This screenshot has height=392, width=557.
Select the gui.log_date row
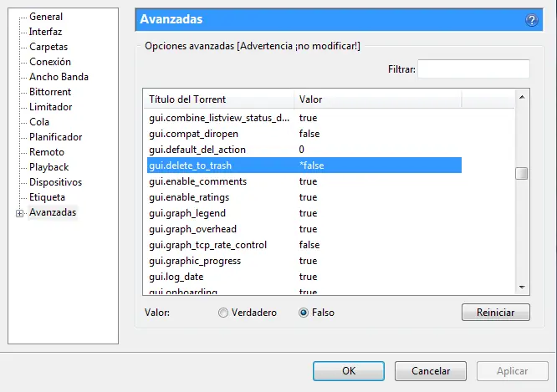click(x=304, y=277)
